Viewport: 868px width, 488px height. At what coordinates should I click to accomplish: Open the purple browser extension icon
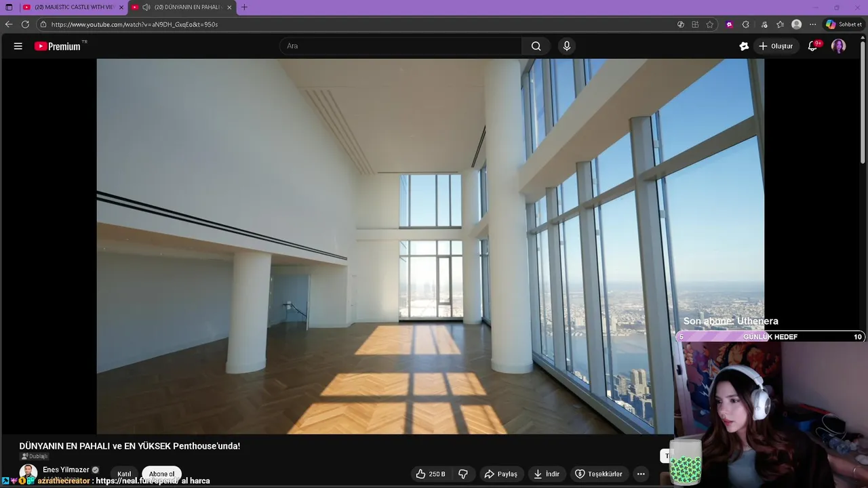(729, 24)
